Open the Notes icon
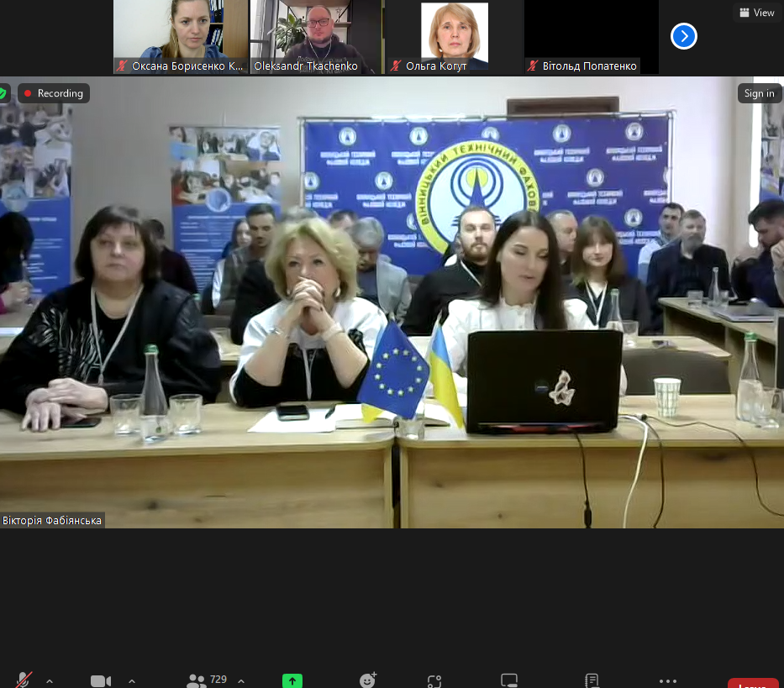Viewport: 784px width, 688px height. pos(592,680)
